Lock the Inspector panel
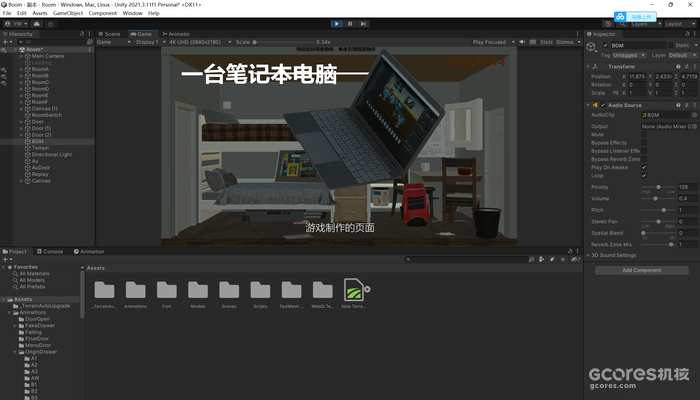 click(687, 33)
